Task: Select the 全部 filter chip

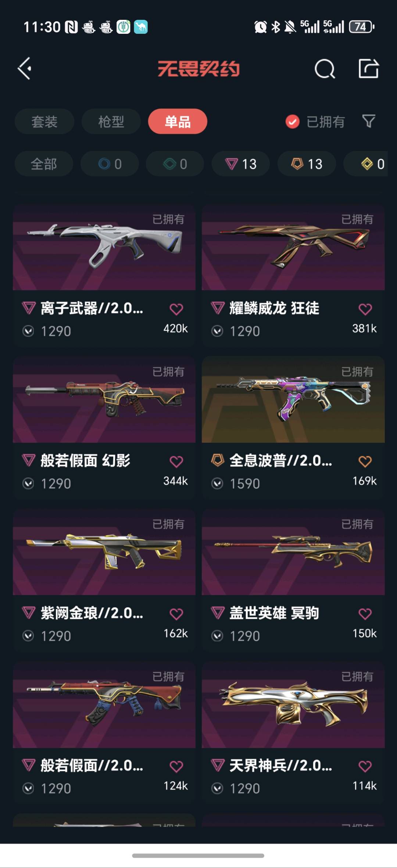Action: tap(44, 164)
